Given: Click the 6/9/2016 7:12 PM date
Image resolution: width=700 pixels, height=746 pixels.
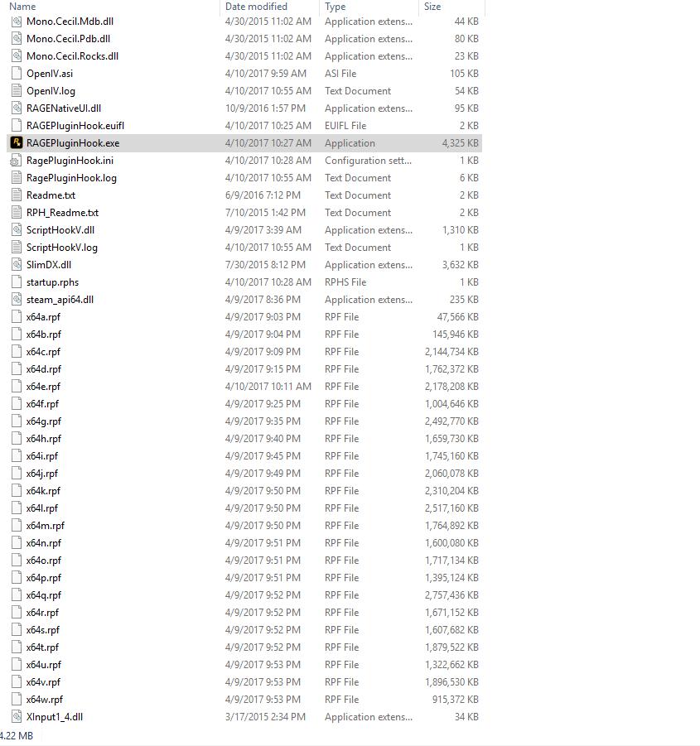Looking at the screenshot, I should click(x=263, y=195).
